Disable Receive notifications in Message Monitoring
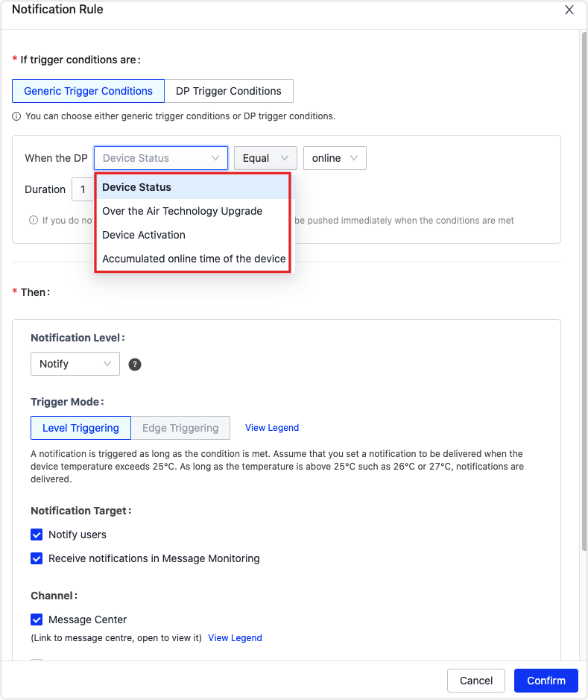Image resolution: width=588 pixels, height=700 pixels. click(x=37, y=558)
